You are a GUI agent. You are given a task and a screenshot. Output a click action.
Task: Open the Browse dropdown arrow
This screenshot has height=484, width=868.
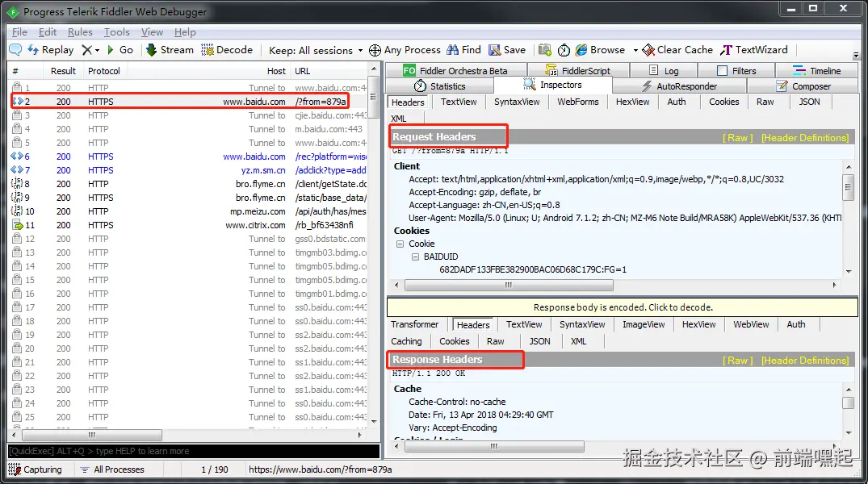[x=635, y=50]
